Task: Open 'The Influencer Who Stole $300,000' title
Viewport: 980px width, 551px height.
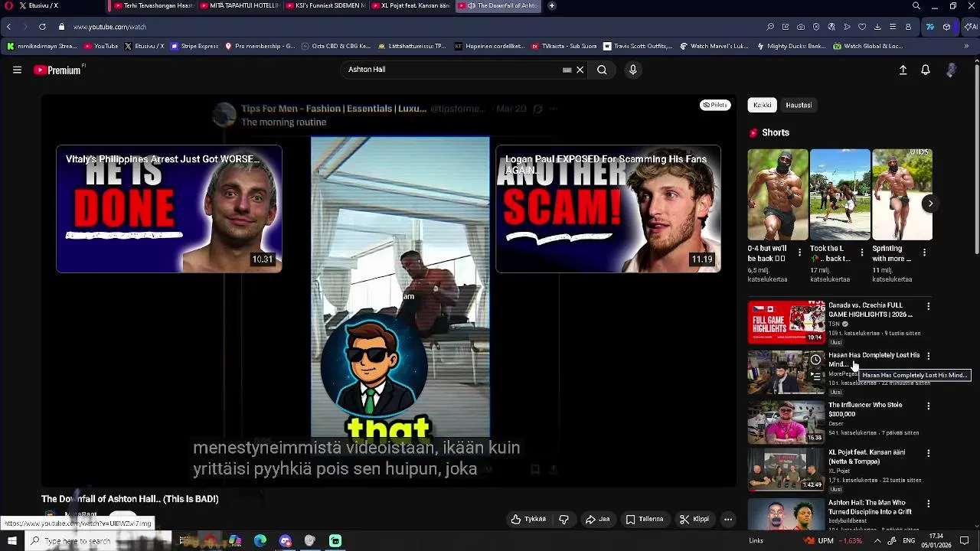Action: point(865,409)
